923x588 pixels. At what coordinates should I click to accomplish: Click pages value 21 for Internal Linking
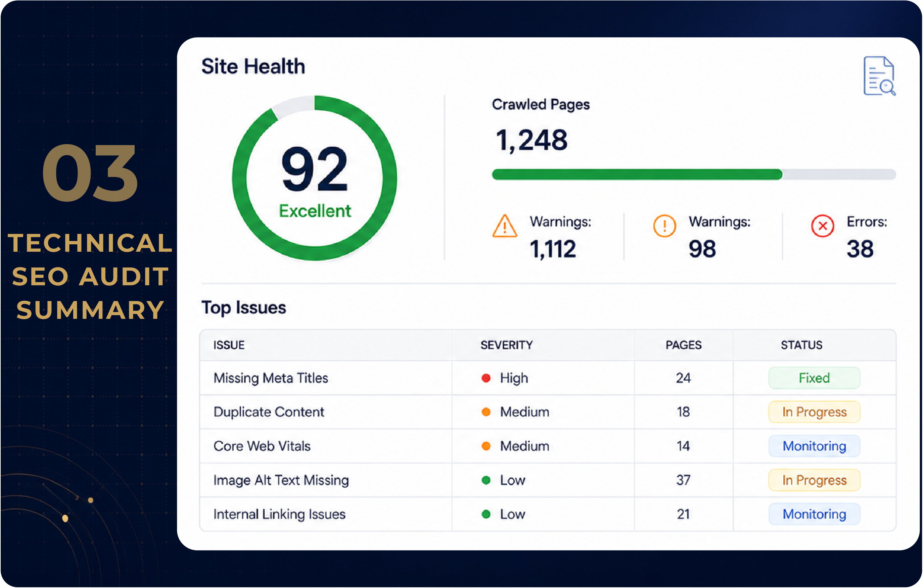pyautogui.click(x=683, y=514)
